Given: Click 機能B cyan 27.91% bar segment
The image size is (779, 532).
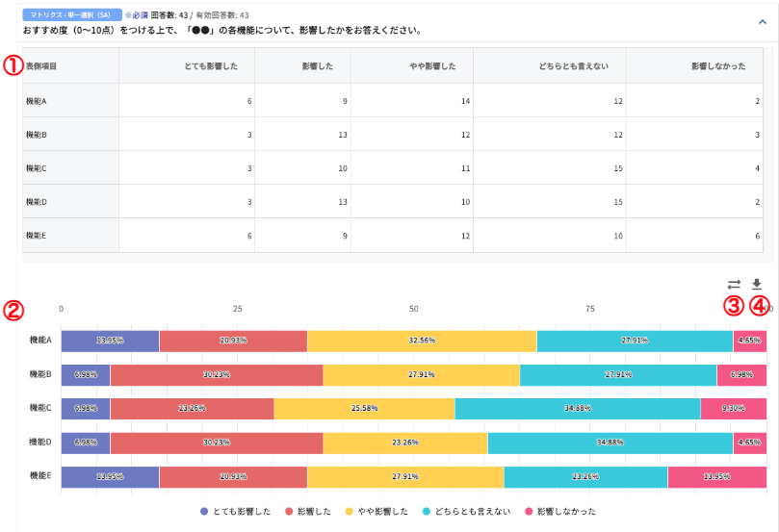Looking at the screenshot, I should pos(618,374).
